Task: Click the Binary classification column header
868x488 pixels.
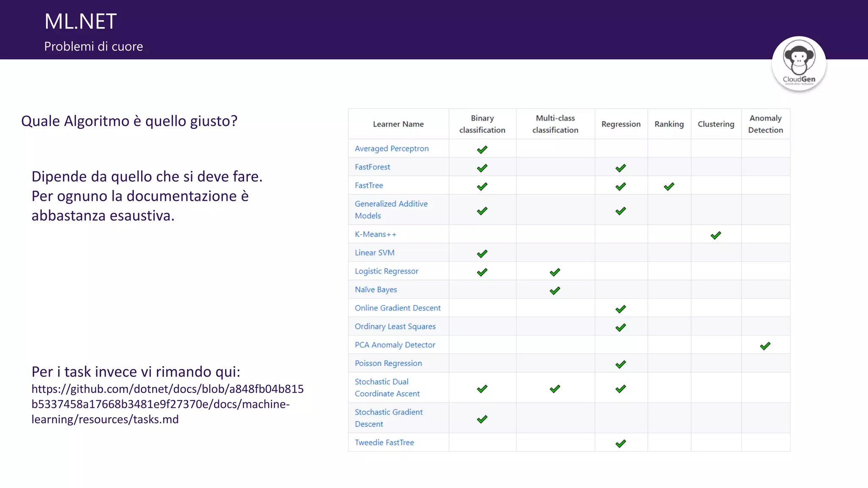Action: click(x=482, y=124)
